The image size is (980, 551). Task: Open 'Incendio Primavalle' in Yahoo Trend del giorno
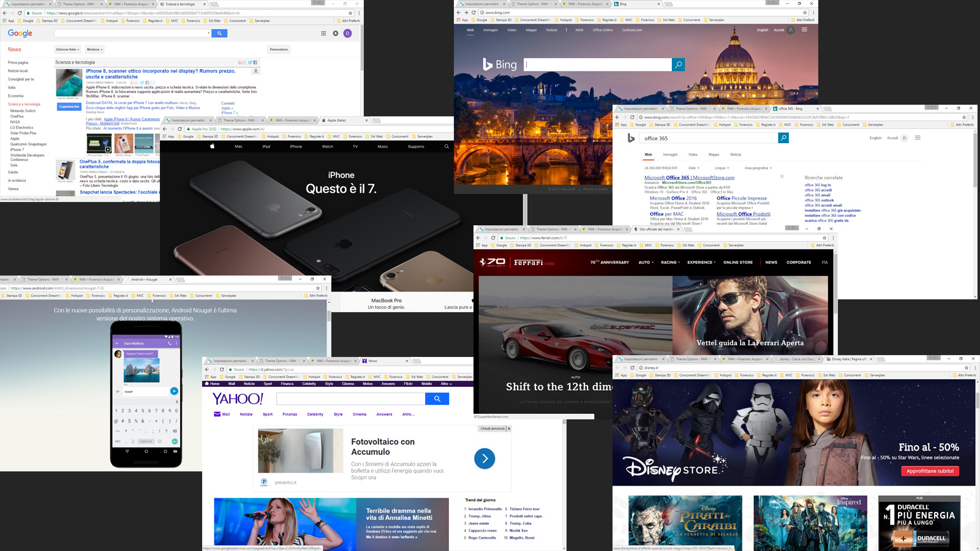484,509
